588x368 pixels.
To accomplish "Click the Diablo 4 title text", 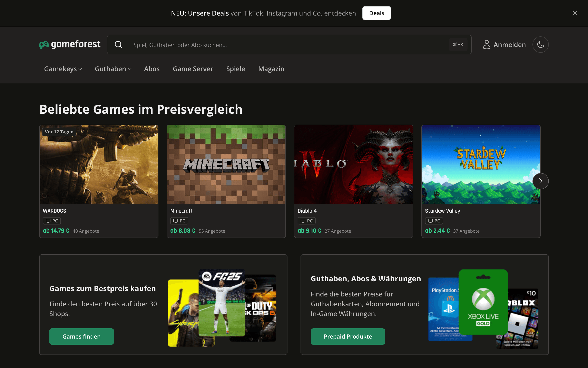I will pos(307,211).
